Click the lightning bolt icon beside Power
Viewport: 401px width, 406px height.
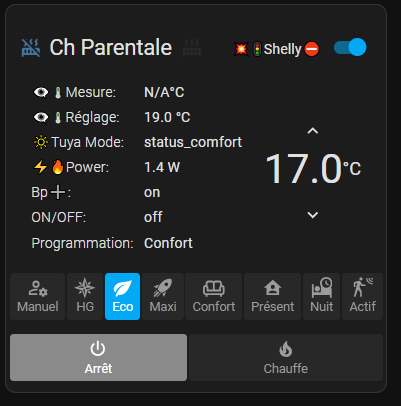point(40,167)
